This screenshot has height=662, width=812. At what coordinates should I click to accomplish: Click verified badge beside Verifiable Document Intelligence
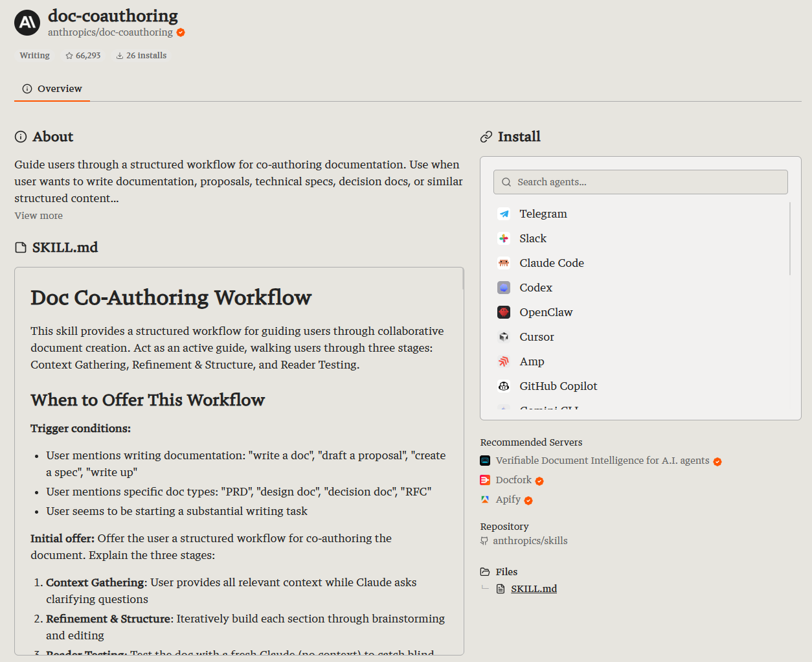717,461
